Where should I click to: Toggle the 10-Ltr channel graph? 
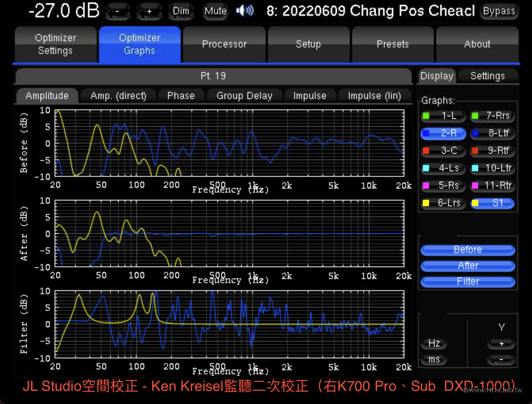(492, 168)
